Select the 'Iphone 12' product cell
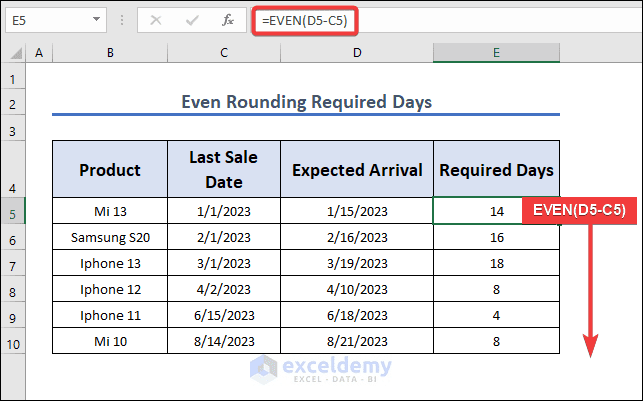The image size is (643, 401). click(x=110, y=289)
